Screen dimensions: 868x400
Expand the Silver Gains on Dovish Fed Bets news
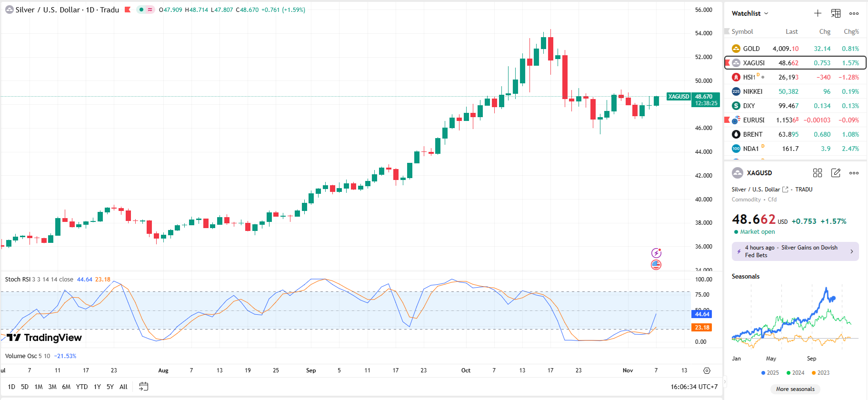pos(795,251)
